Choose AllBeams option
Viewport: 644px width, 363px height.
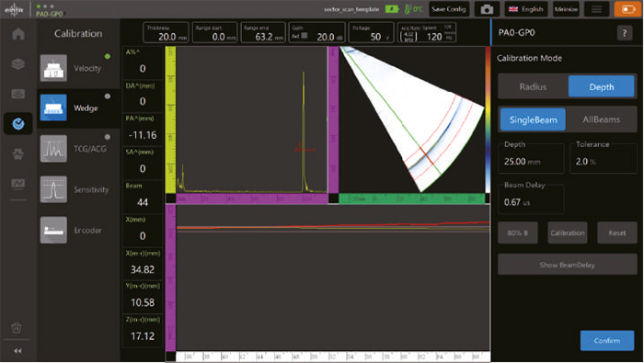[x=602, y=119]
